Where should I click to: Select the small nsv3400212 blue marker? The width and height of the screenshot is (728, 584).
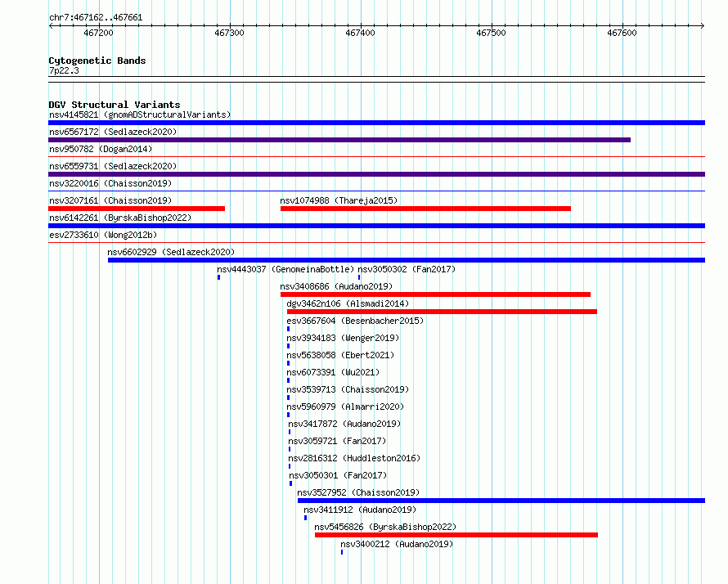point(342,552)
